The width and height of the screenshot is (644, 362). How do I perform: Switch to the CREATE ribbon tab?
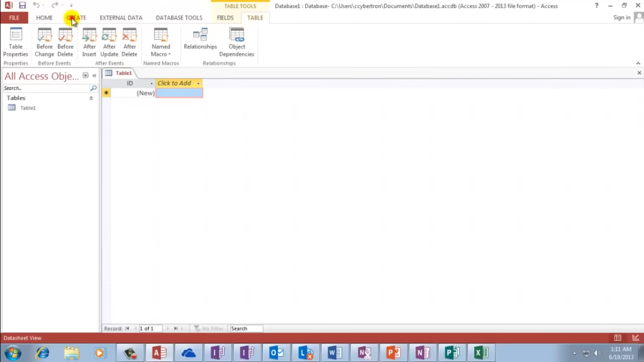tap(76, 17)
